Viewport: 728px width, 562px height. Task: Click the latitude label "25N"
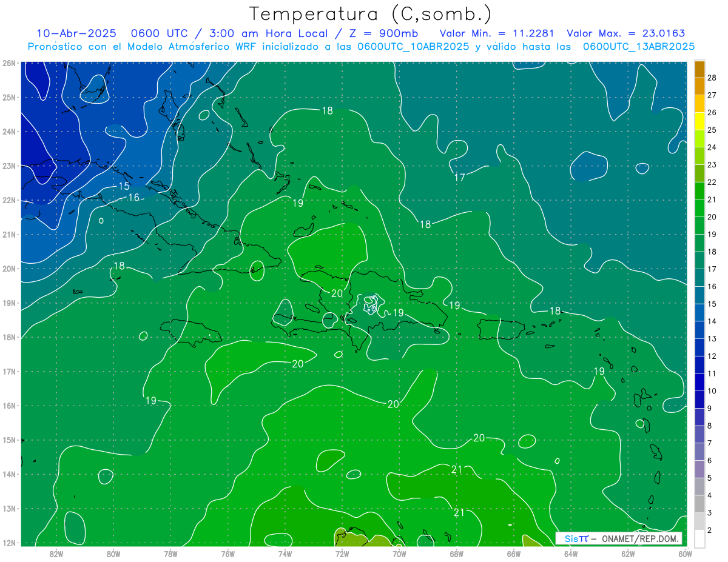coord(8,97)
